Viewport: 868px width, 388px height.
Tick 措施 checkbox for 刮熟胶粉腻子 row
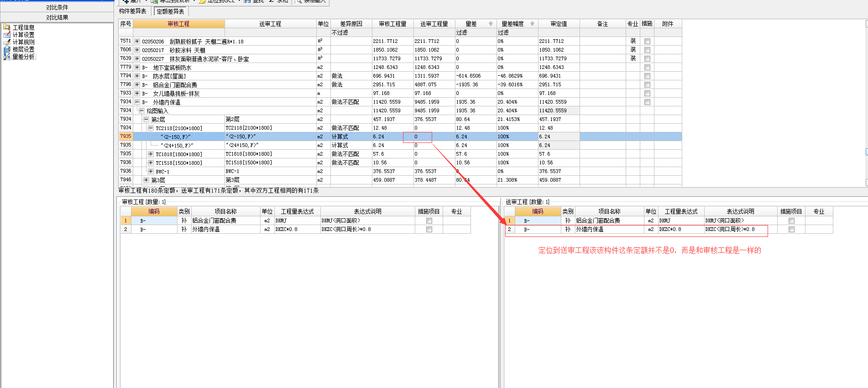(647, 41)
